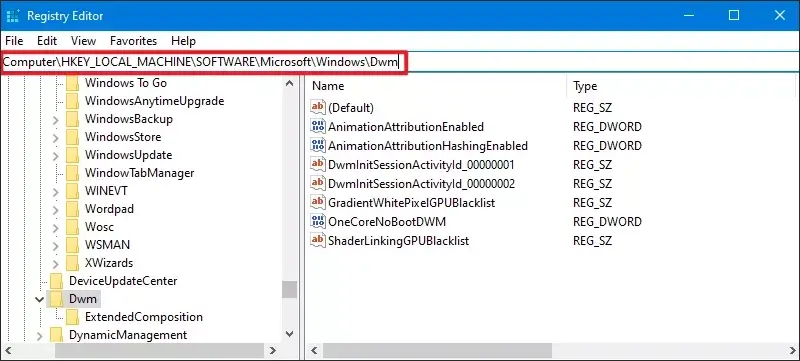The image size is (800, 361).
Task: Click the OneCoreNoBootDWM DWORD icon
Action: (318, 221)
